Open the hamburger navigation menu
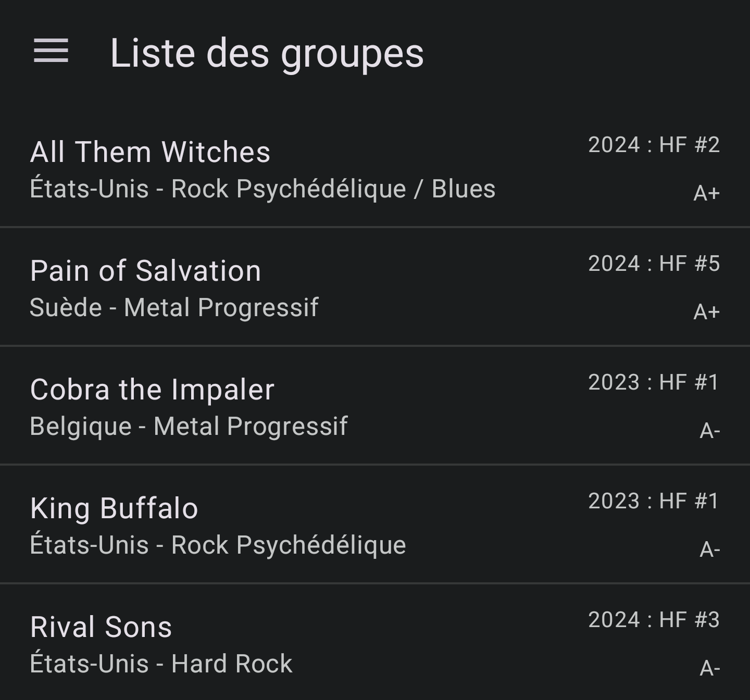This screenshot has width=750, height=700. (51, 51)
